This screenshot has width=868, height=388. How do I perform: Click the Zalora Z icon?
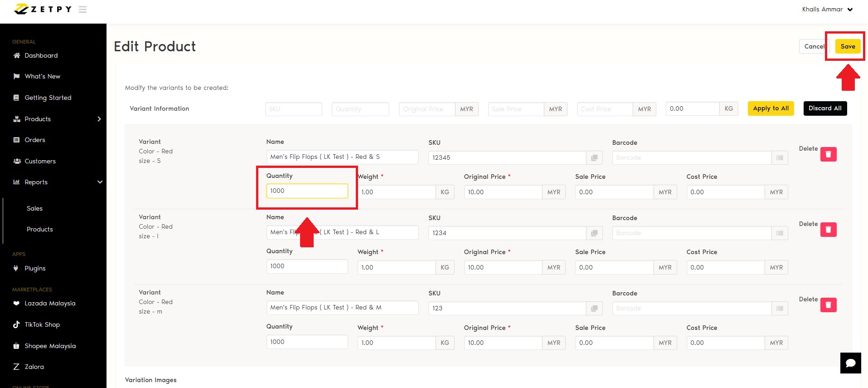[16, 367]
